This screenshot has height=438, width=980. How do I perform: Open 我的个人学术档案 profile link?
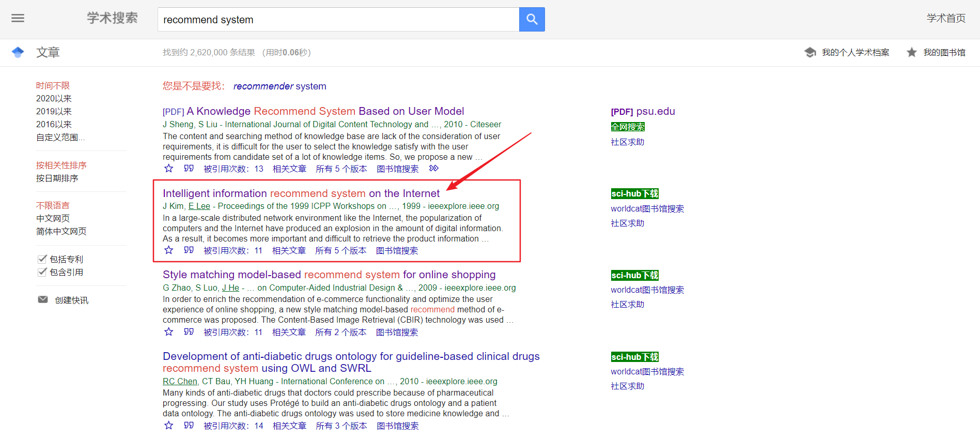tap(855, 53)
